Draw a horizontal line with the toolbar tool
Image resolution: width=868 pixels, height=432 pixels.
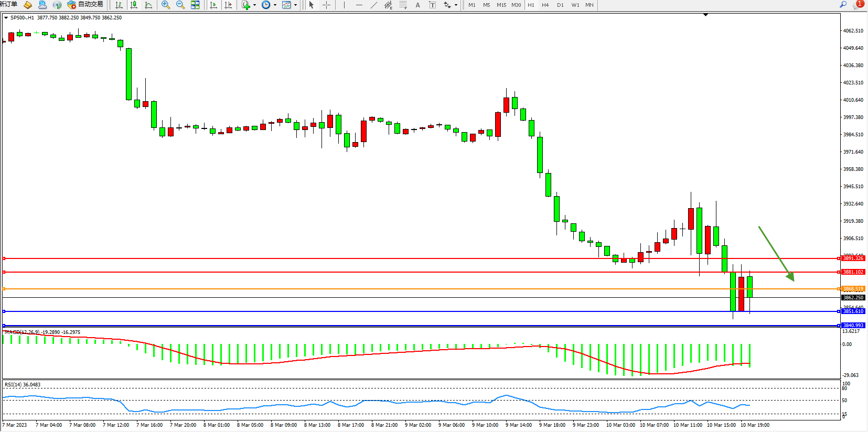click(x=359, y=5)
